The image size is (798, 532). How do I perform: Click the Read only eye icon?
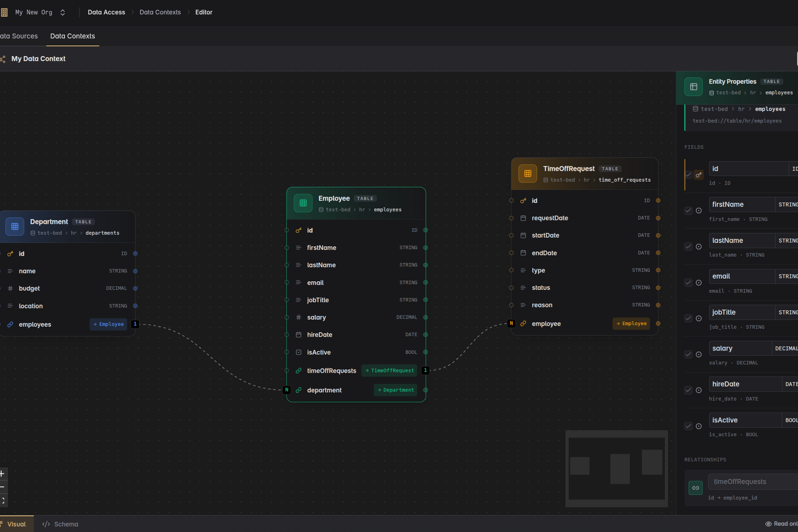[x=768, y=524]
